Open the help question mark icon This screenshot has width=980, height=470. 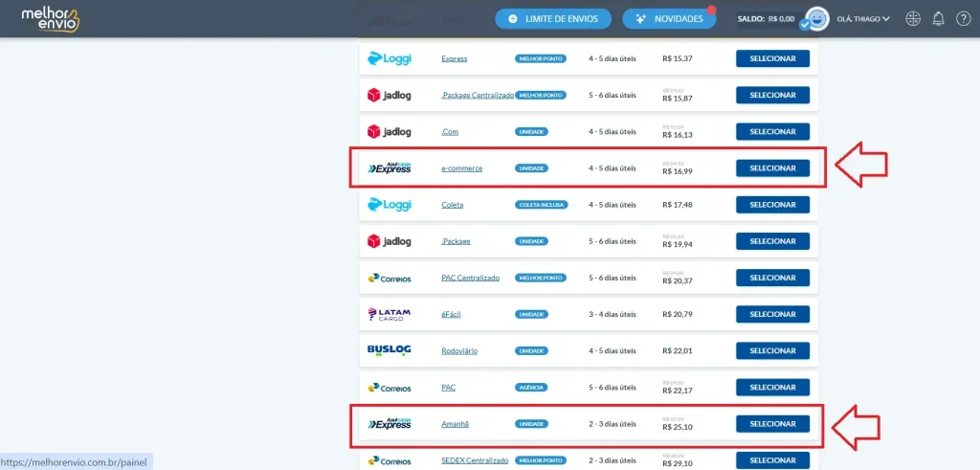(963, 19)
